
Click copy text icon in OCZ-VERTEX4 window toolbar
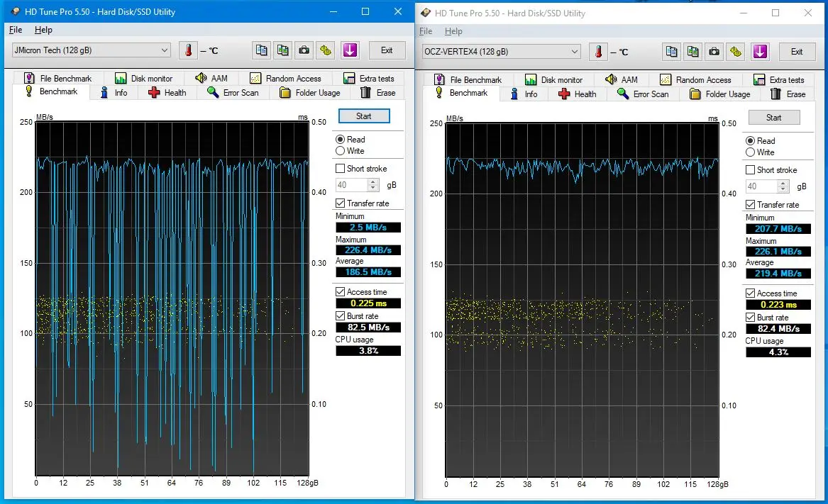pyautogui.click(x=671, y=52)
